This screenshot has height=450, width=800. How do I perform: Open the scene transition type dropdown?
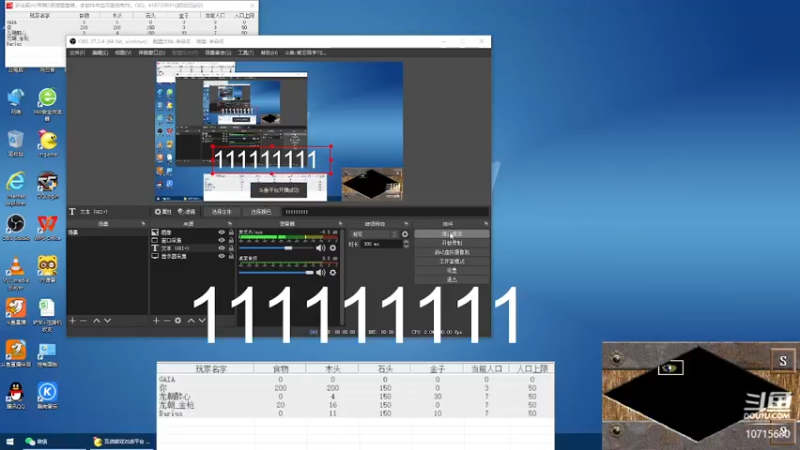click(x=374, y=234)
